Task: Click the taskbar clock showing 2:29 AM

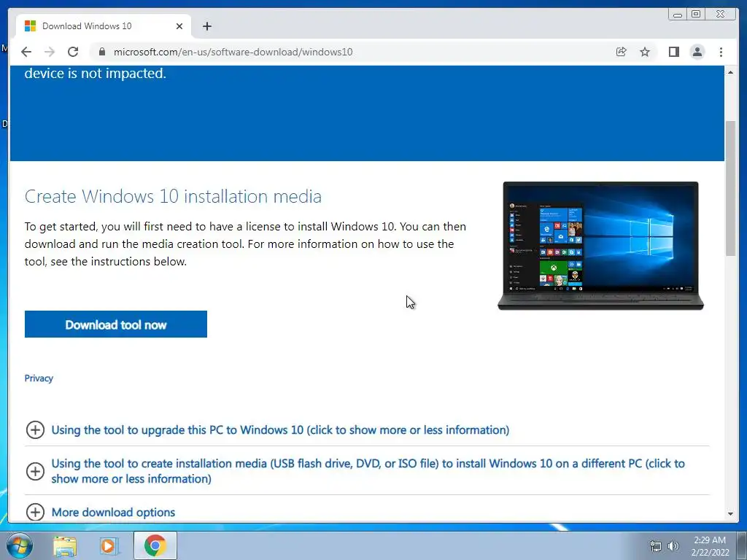Action: pos(710,546)
